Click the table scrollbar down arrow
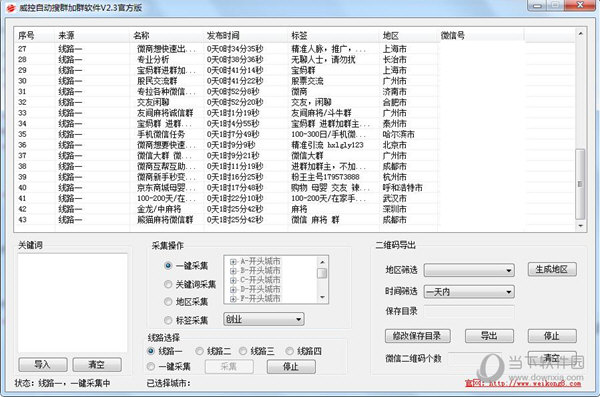This screenshot has height=397, width=600. pyautogui.click(x=580, y=226)
